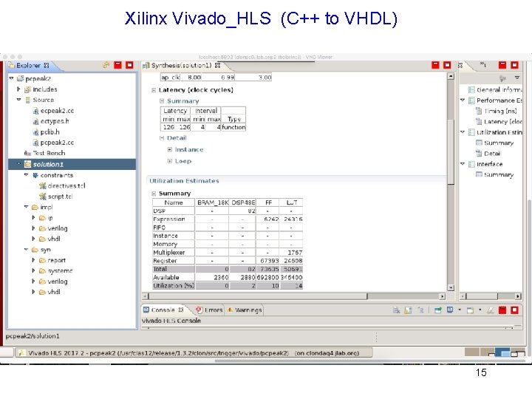Click the Vivado HLS 2017.2 taskbar entry
The height and width of the screenshot is (399, 532).
click(194, 353)
